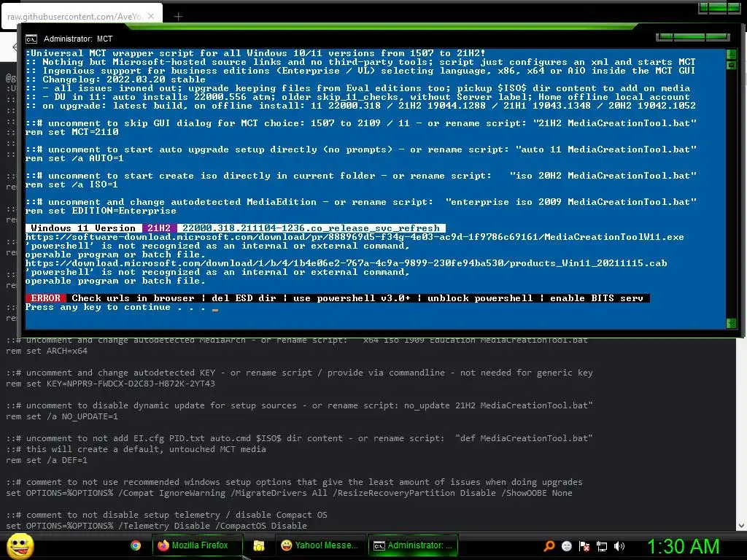Open a new Firefox tab
Screen dimensions: 747x560
[x=178, y=17]
